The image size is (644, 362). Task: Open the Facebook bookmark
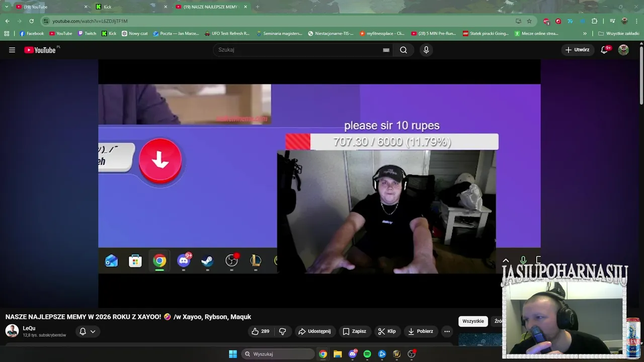click(x=31, y=34)
